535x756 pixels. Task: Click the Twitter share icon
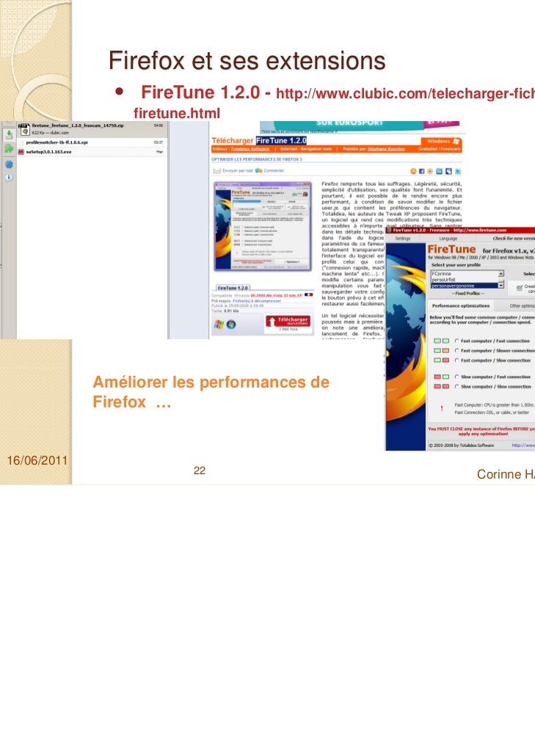click(x=458, y=171)
